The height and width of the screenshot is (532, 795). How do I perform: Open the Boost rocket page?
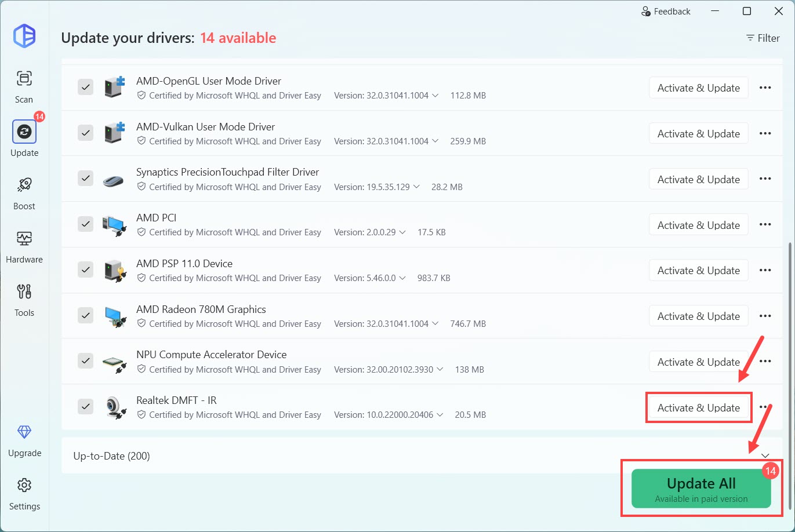(x=24, y=193)
